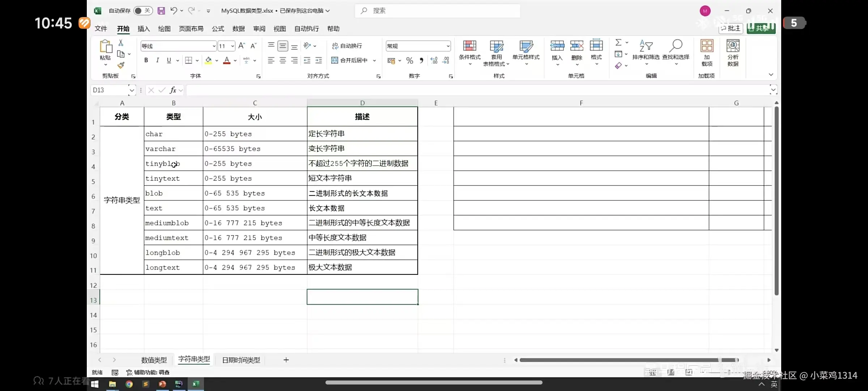Toggle AutoSave (自动保存) on

(143, 10)
